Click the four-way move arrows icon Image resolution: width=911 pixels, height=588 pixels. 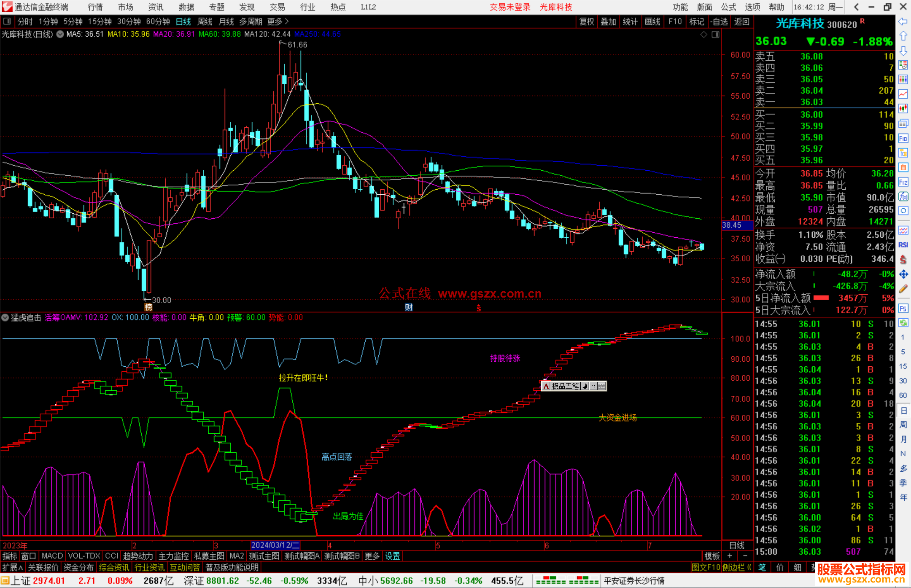click(x=903, y=274)
